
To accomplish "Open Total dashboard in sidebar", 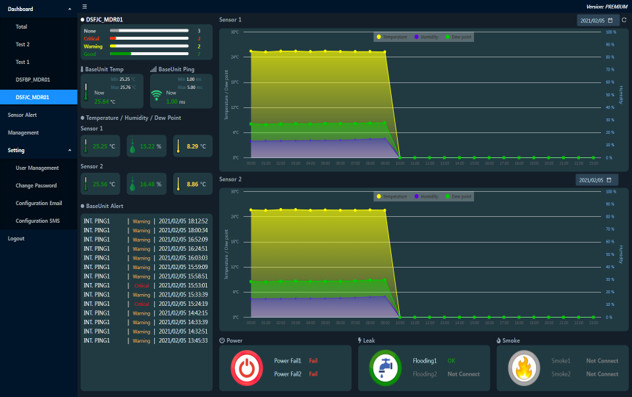I will click(x=39, y=27).
